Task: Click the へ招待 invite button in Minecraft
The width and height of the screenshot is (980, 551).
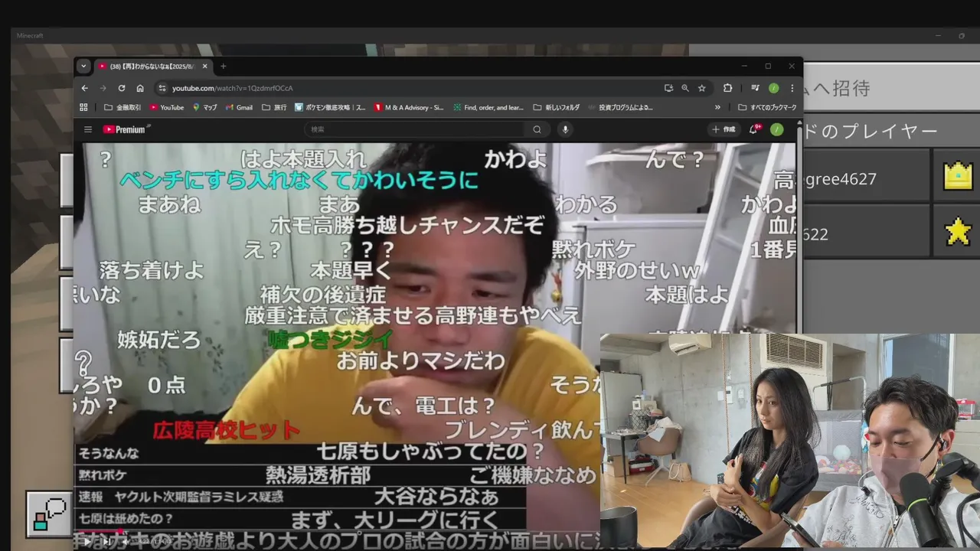Action: pyautogui.click(x=890, y=88)
